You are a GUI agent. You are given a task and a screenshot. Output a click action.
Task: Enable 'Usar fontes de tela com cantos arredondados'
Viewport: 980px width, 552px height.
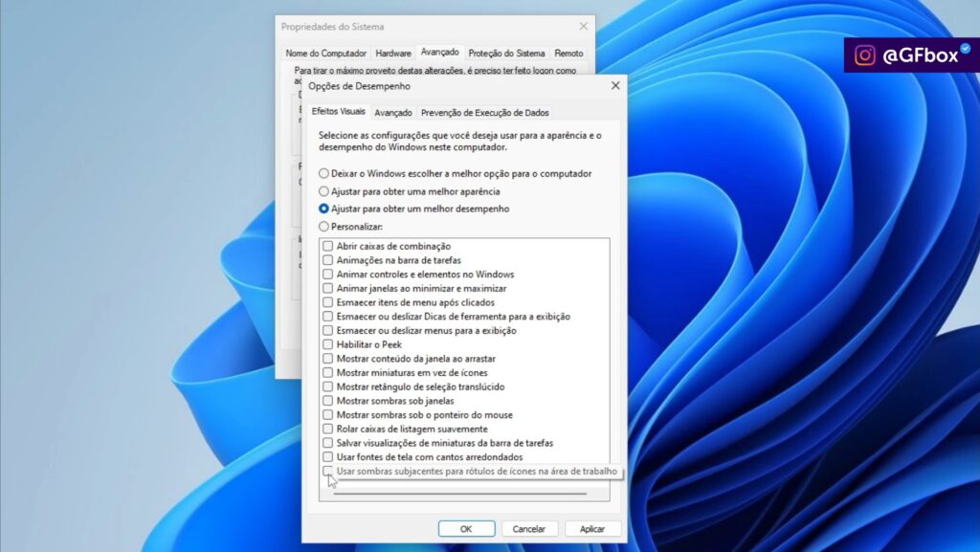pos(327,456)
